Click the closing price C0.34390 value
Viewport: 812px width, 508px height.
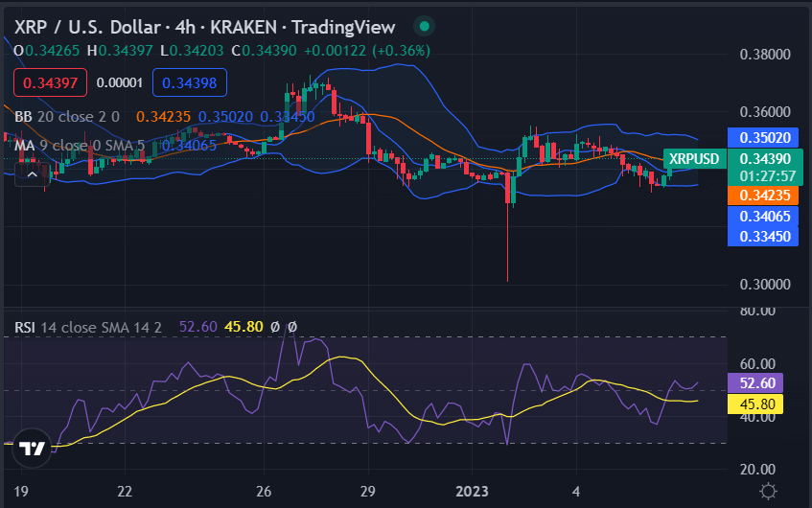pos(264,51)
